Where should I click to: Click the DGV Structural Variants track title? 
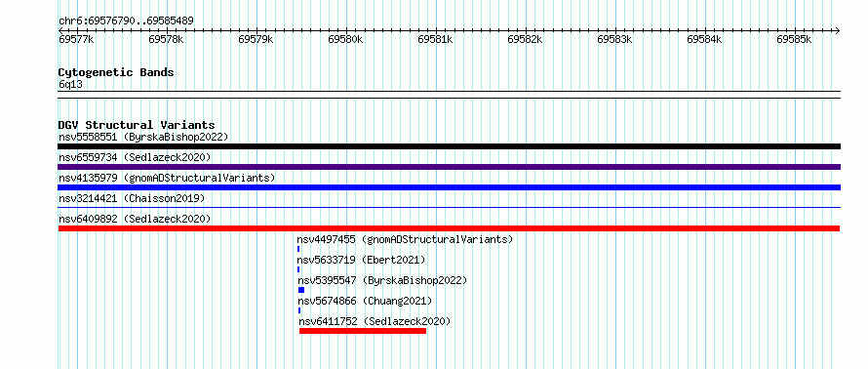137,125
